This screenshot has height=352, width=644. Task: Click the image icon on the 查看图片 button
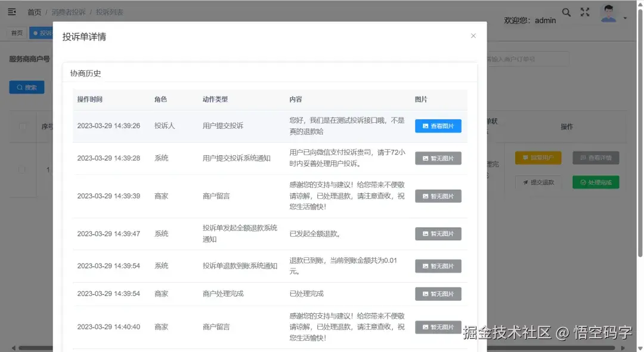[x=425, y=126]
